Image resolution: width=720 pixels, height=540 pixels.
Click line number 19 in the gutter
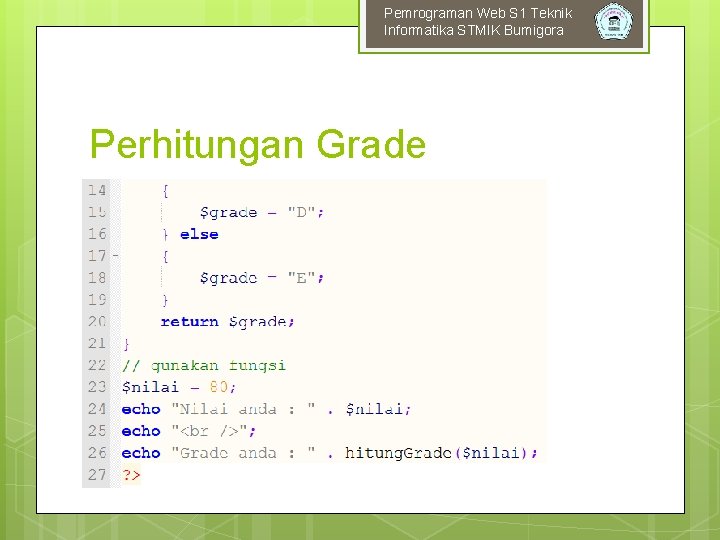(x=97, y=300)
